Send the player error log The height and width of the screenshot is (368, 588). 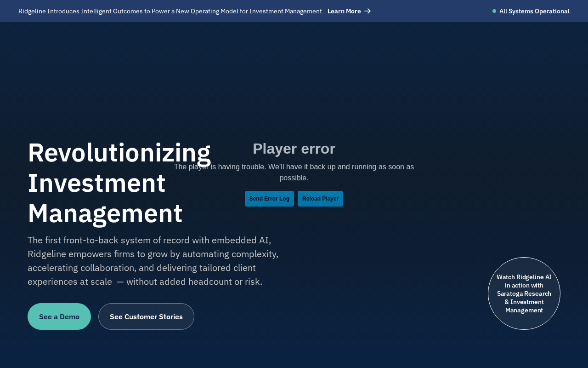[269, 199]
